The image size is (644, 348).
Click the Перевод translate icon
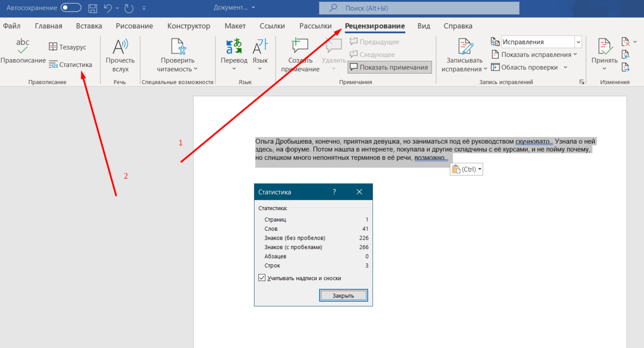click(x=234, y=47)
